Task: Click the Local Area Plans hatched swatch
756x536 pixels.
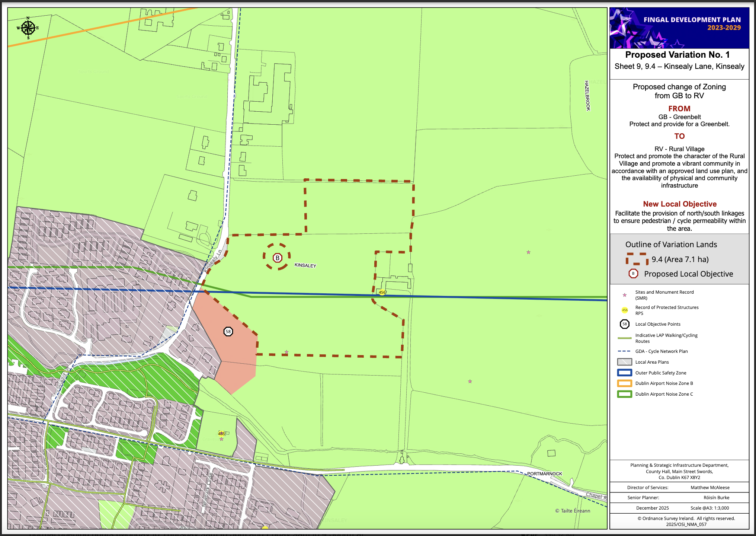Action: 625,362
